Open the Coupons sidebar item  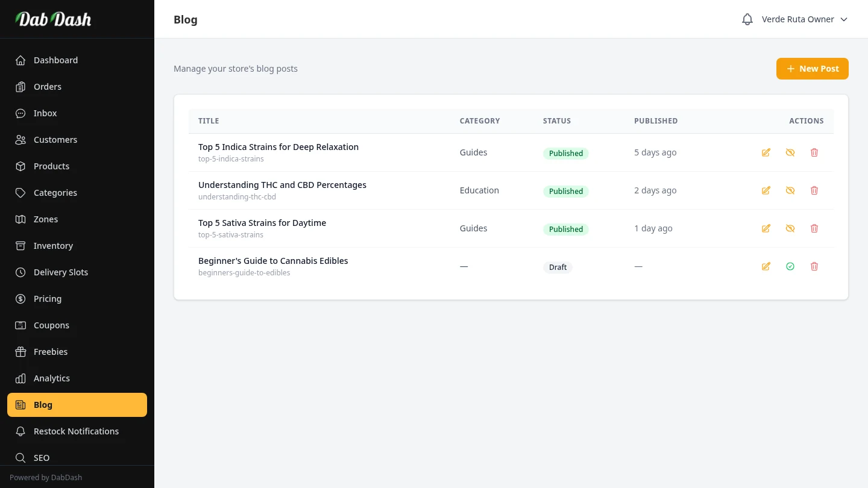point(51,325)
